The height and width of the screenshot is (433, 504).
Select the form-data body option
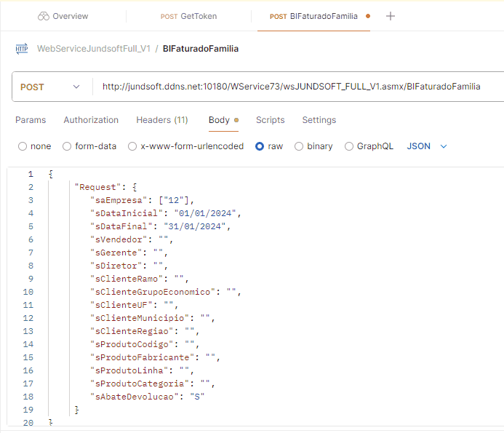(67, 146)
